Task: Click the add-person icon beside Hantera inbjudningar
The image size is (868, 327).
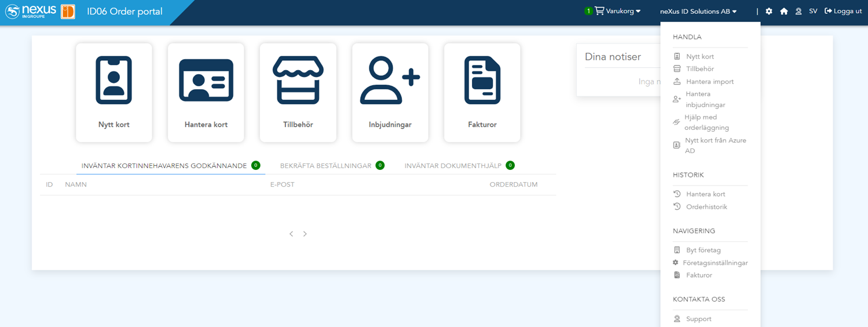Action: click(676, 100)
